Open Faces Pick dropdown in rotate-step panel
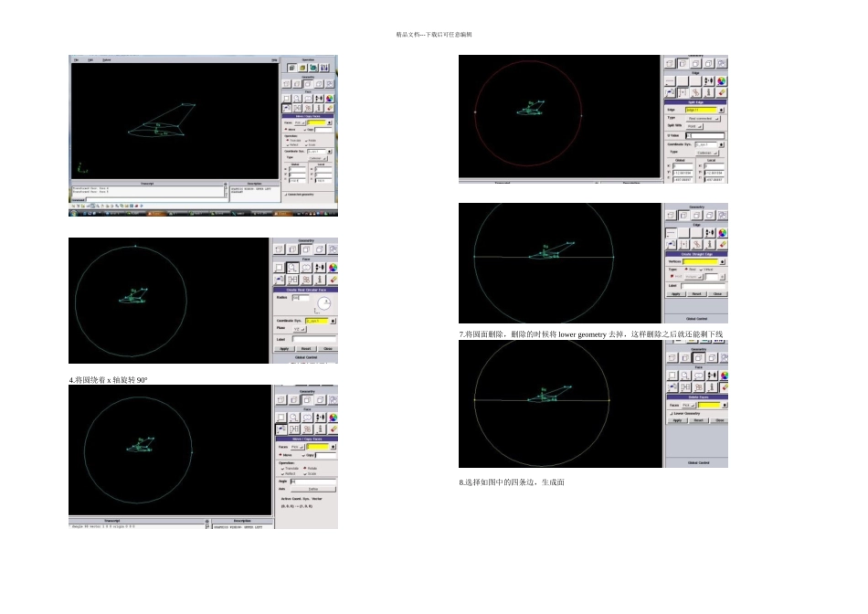Viewport: 868px width, 614px height. coord(298,447)
